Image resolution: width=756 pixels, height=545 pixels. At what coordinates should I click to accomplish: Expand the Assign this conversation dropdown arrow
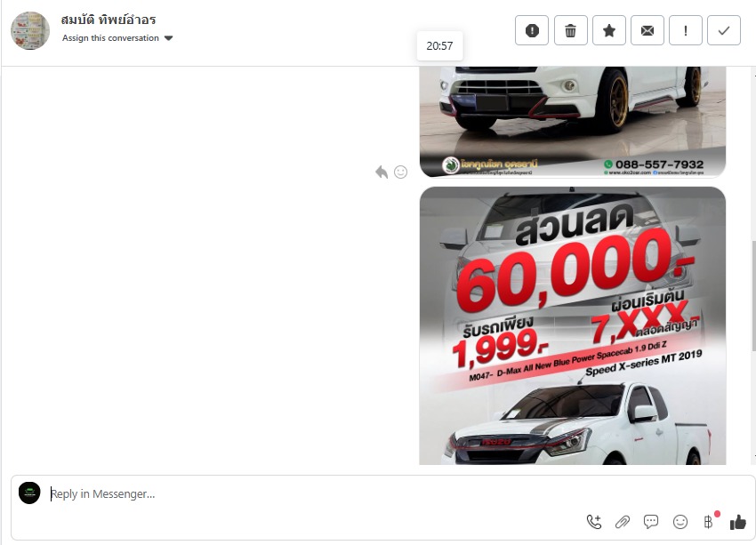[168, 38]
